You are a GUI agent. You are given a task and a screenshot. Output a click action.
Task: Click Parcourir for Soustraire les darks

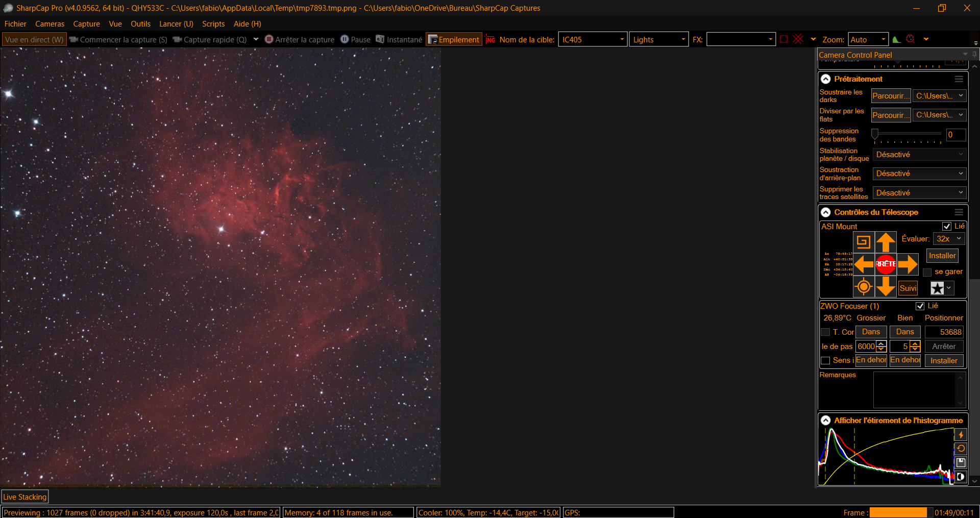[891, 96]
